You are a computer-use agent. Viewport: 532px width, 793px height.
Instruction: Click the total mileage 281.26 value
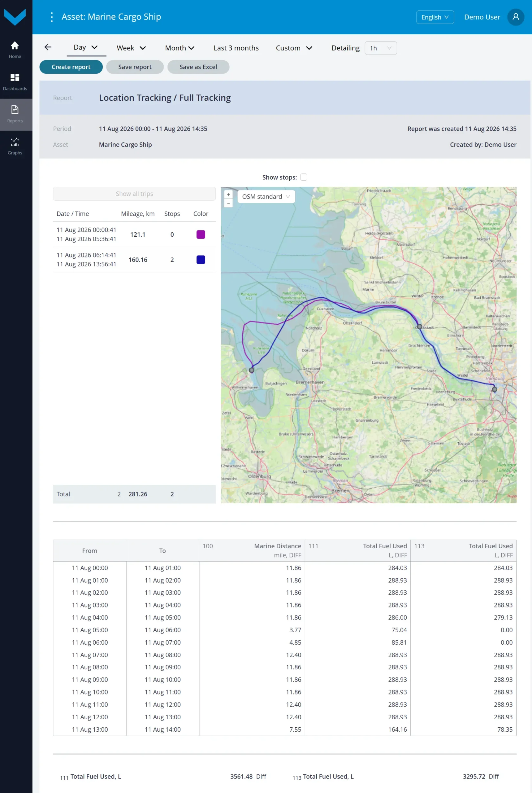click(137, 494)
